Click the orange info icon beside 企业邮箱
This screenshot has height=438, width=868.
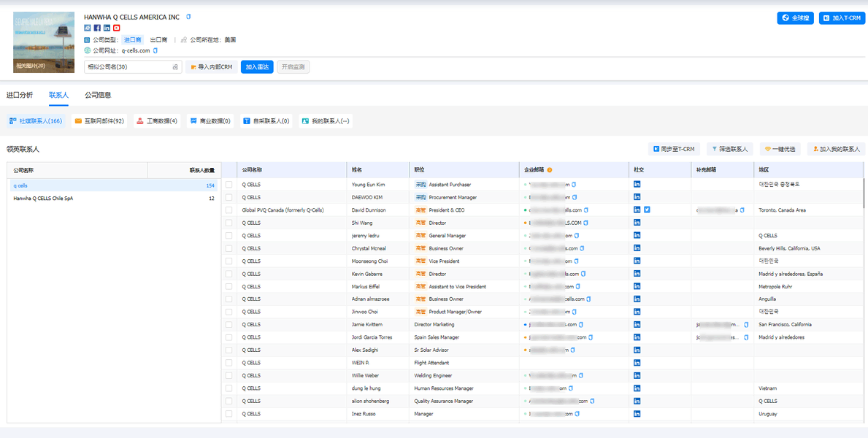coord(550,170)
